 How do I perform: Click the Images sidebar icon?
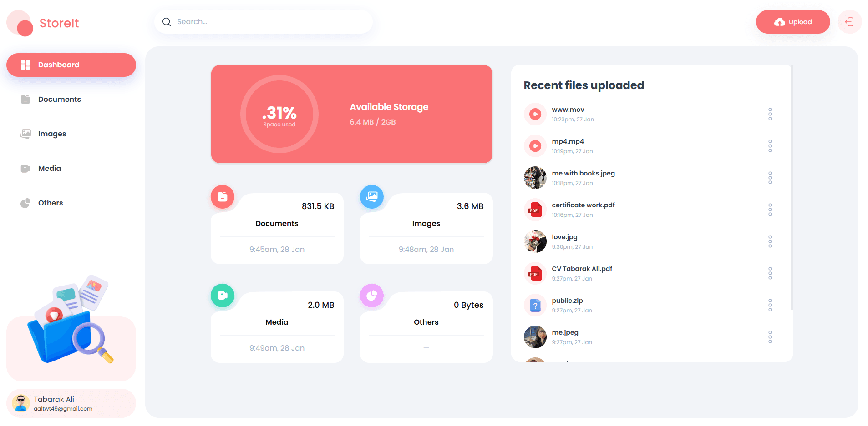pos(25,134)
